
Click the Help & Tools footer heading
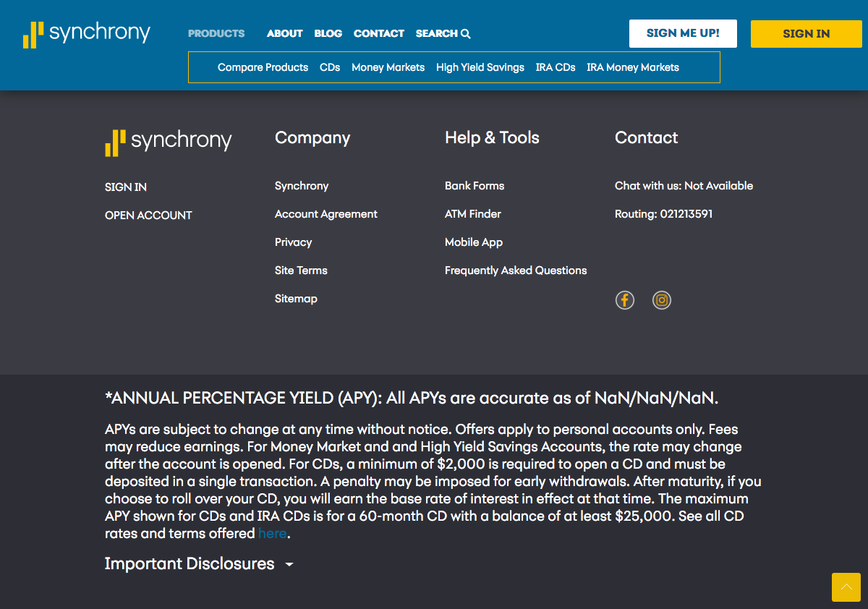492,138
